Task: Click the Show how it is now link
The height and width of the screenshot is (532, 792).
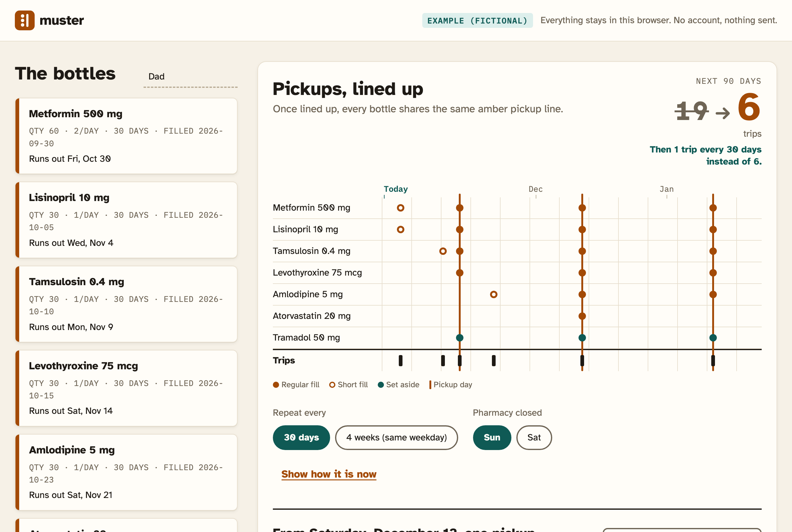Action: tap(329, 474)
